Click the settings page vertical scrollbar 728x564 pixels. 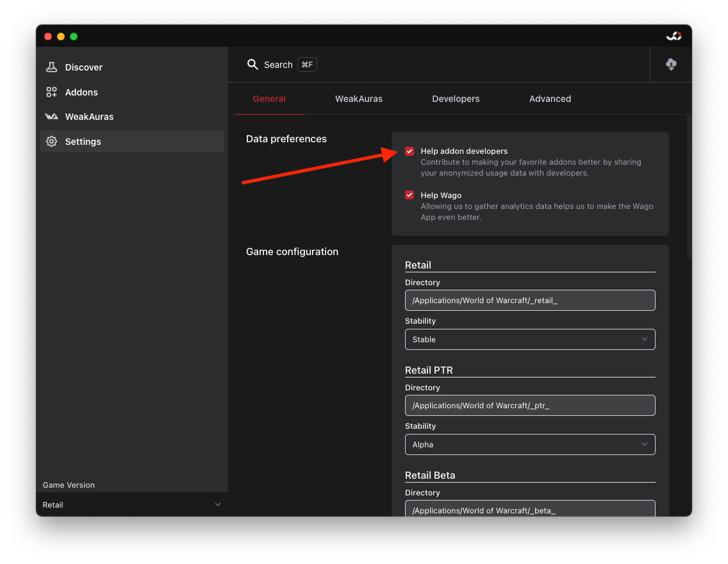pyautogui.click(x=689, y=186)
